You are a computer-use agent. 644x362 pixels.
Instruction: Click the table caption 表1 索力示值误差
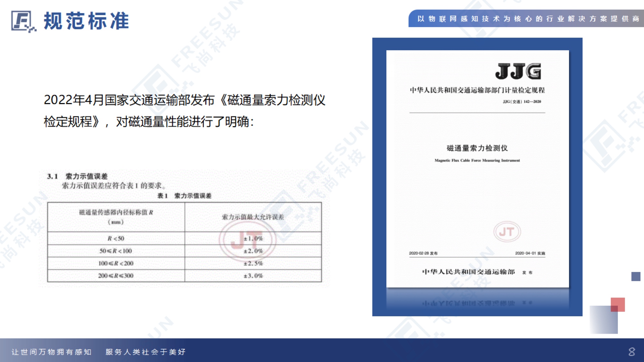(x=184, y=196)
